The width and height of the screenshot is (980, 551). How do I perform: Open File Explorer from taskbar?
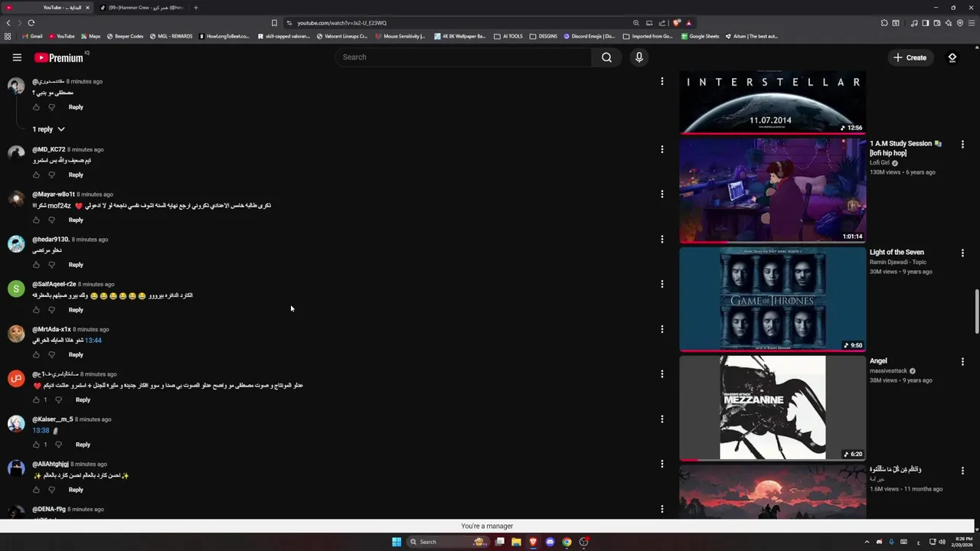click(x=516, y=542)
